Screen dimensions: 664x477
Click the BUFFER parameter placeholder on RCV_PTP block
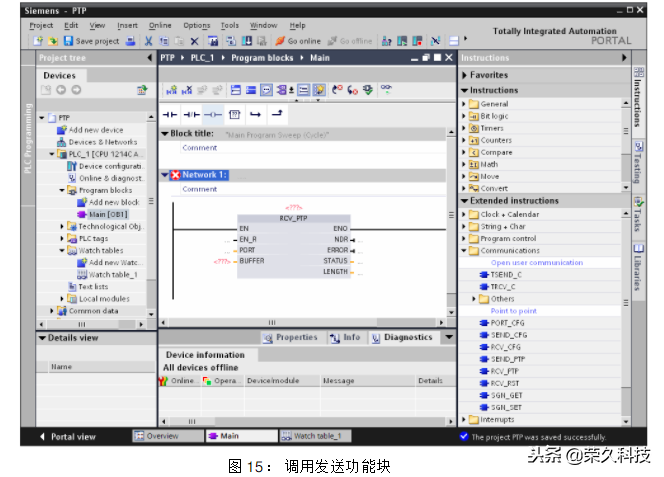(222, 261)
